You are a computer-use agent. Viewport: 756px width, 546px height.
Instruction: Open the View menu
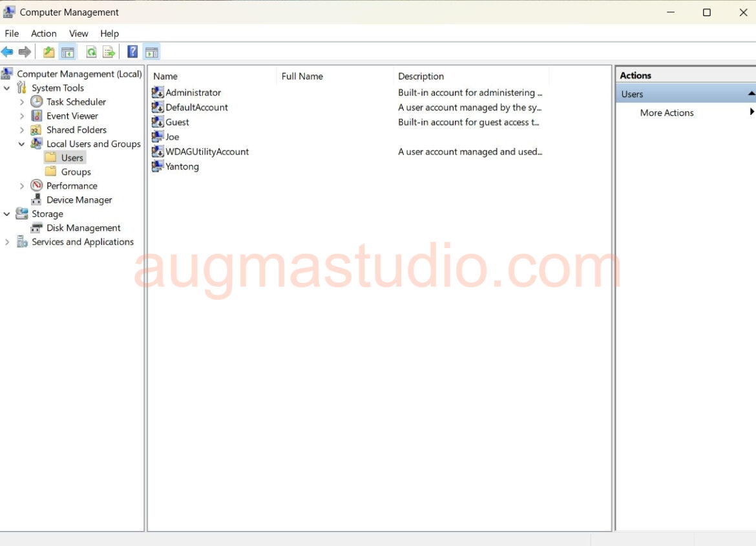click(78, 33)
